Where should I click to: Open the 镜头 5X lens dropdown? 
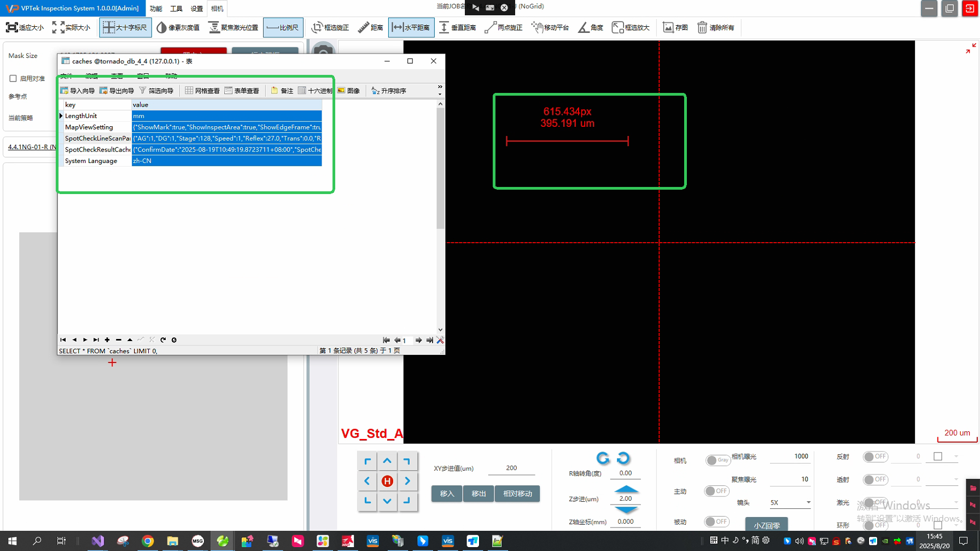[808, 502]
